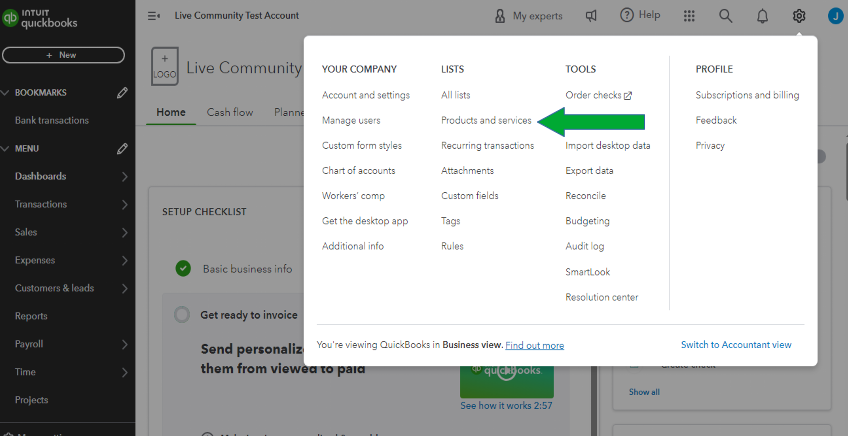The height and width of the screenshot is (436, 848).
Task: Open the apps grid icon
Action: tap(689, 16)
